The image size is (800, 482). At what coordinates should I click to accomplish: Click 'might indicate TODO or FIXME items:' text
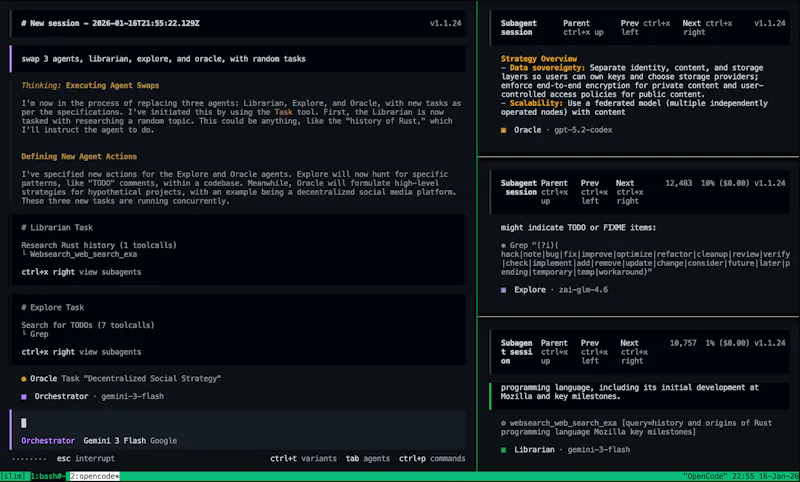coord(578,227)
